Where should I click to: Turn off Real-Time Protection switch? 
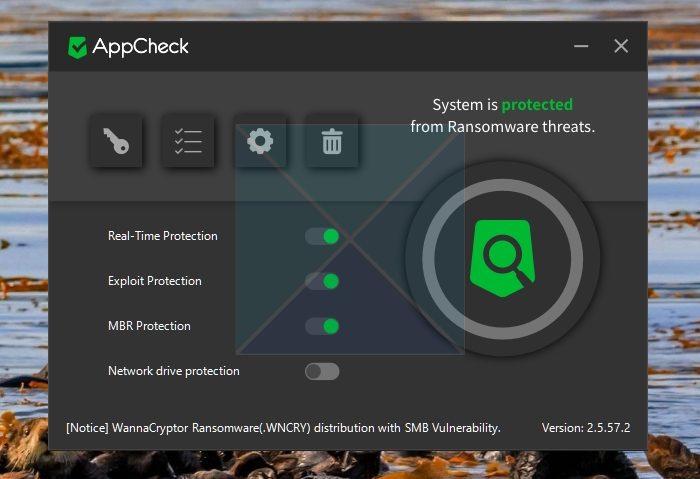322,236
